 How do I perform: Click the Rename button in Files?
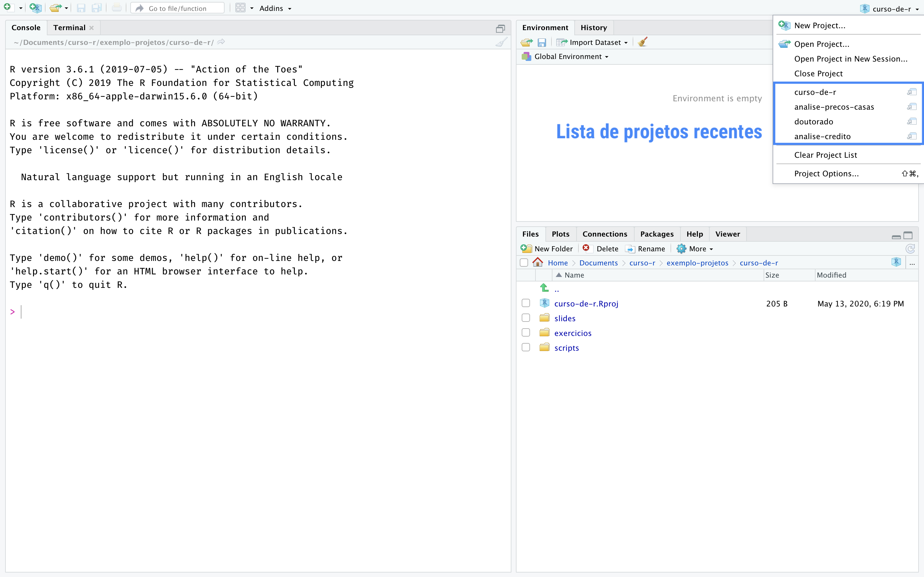click(x=646, y=249)
